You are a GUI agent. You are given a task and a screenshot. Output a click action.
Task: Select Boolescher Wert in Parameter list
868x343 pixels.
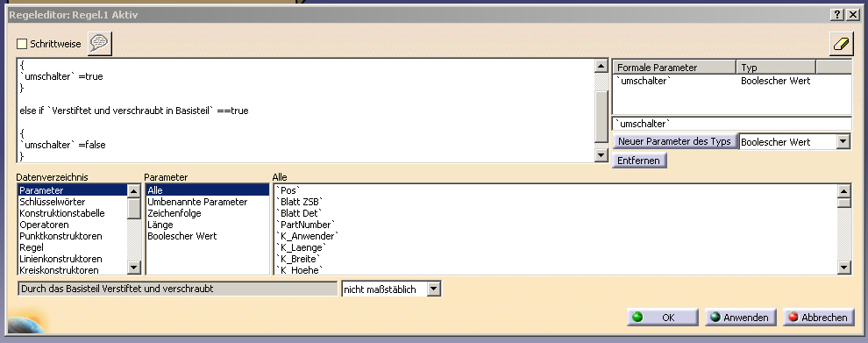182,236
